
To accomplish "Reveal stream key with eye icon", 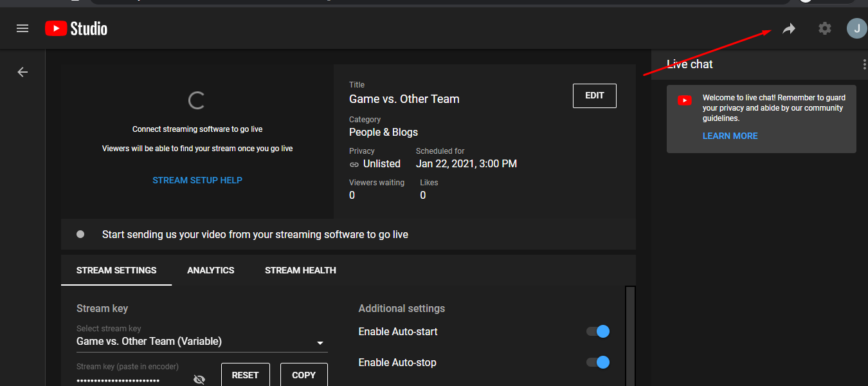I will (x=199, y=380).
